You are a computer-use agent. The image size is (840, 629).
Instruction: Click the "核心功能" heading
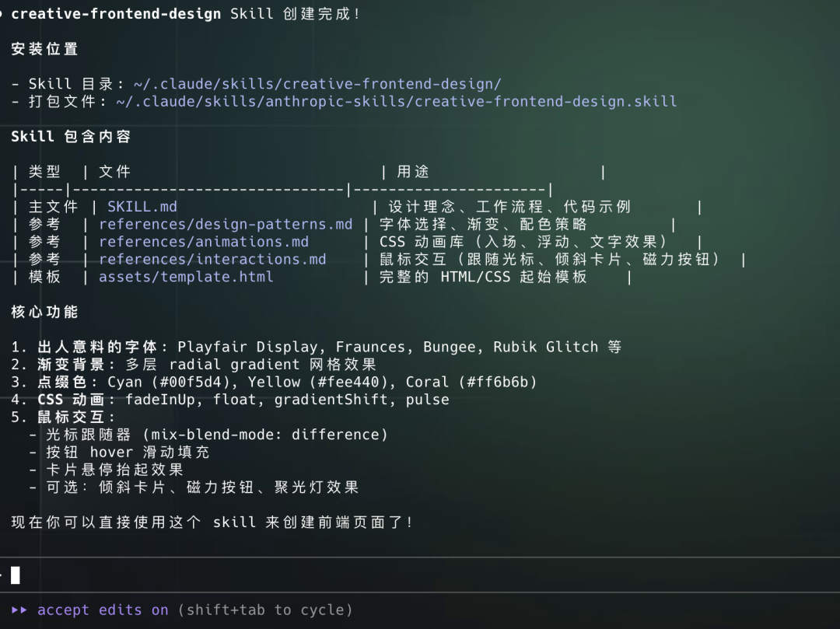pyautogui.click(x=44, y=313)
